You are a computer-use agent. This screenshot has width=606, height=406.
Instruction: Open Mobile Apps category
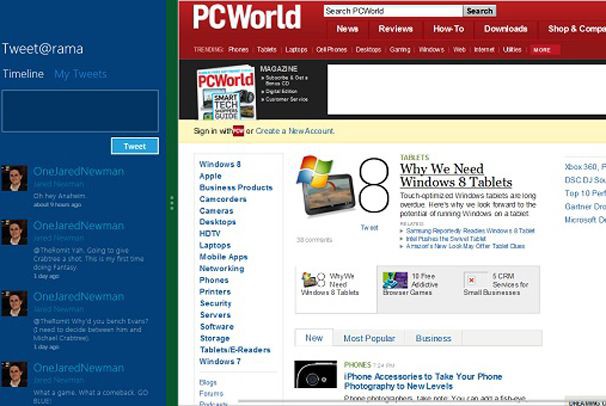(x=223, y=257)
